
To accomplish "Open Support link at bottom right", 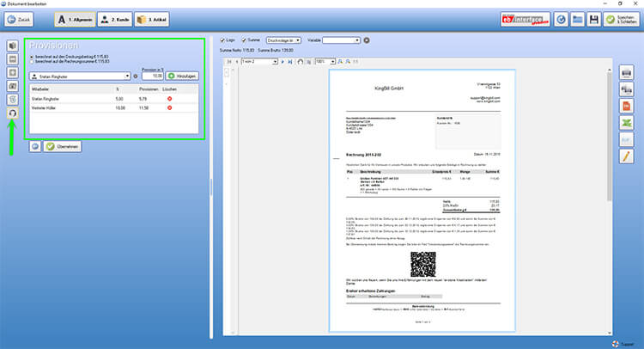I will (623, 344).
